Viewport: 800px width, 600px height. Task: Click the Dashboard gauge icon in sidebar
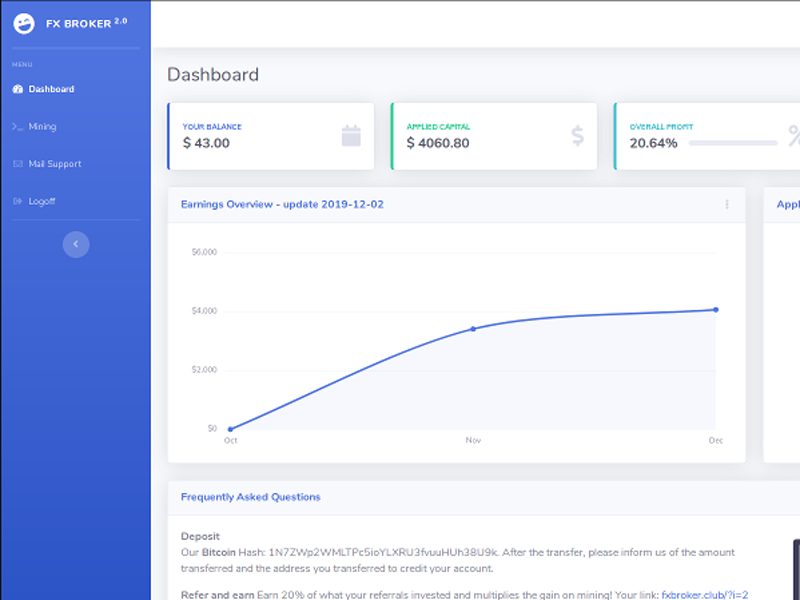point(17,89)
